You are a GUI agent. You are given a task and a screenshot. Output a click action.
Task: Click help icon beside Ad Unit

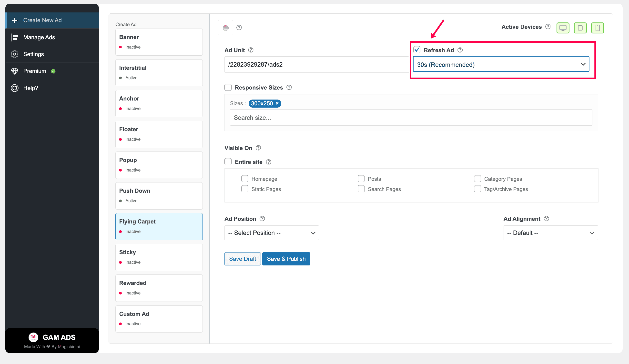click(251, 50)
